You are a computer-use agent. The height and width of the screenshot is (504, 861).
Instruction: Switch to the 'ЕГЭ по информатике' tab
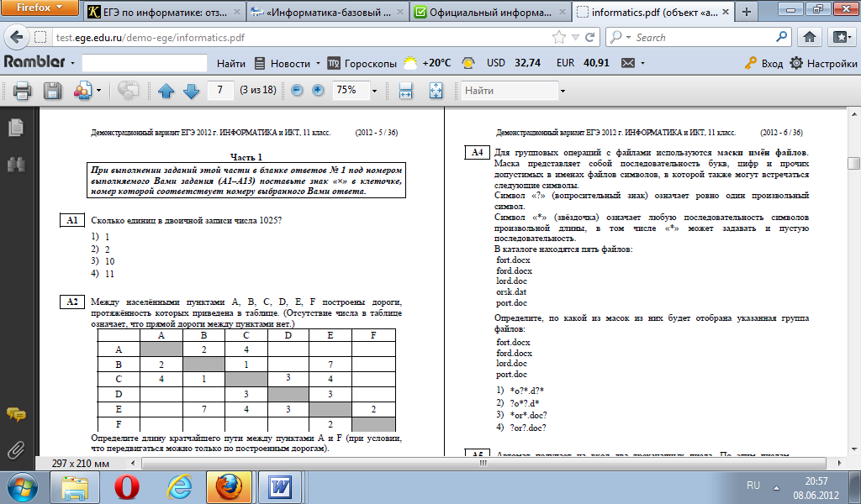tap(164, 12)
